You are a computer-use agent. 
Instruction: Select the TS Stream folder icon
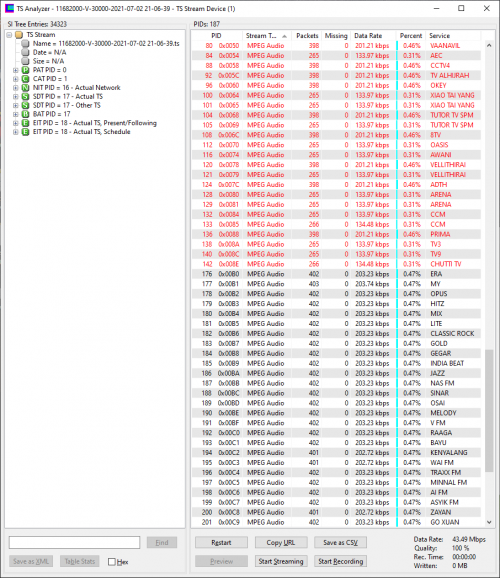coord(19,35)
